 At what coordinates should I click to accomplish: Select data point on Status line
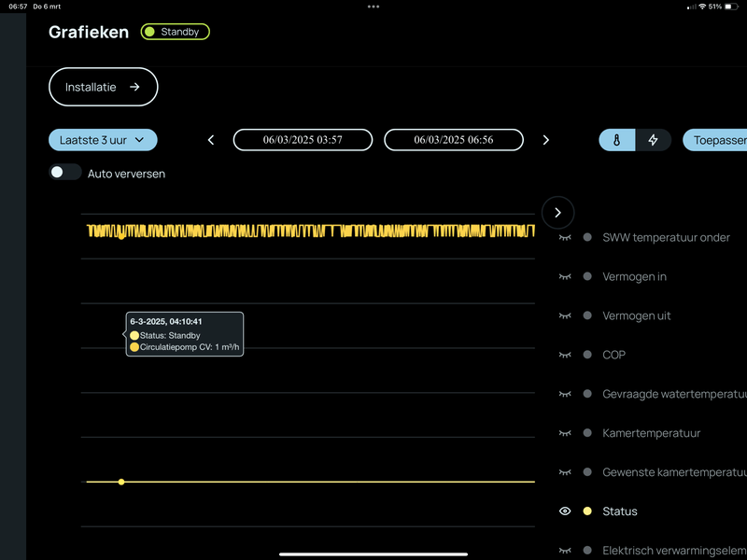[x=121, y=482]
